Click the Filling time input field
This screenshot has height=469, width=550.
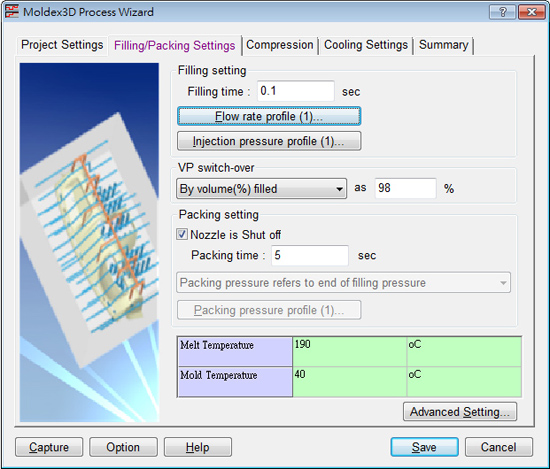pyautogui.click(x=295, y=91)
